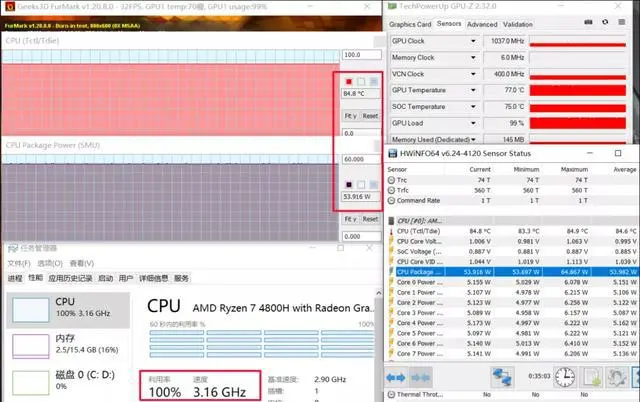Switch to the 详细信息 tab

(x=153, y=278)
